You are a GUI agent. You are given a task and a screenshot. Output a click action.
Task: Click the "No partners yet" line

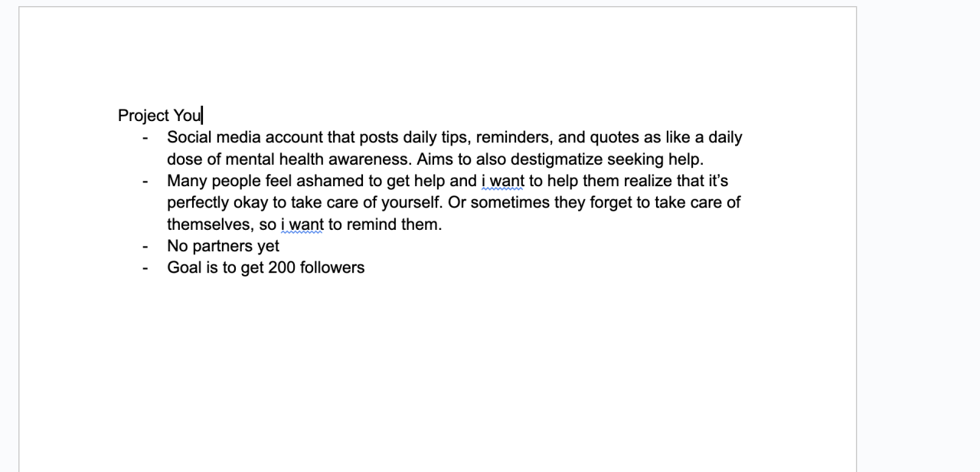(x=223, y=246)
